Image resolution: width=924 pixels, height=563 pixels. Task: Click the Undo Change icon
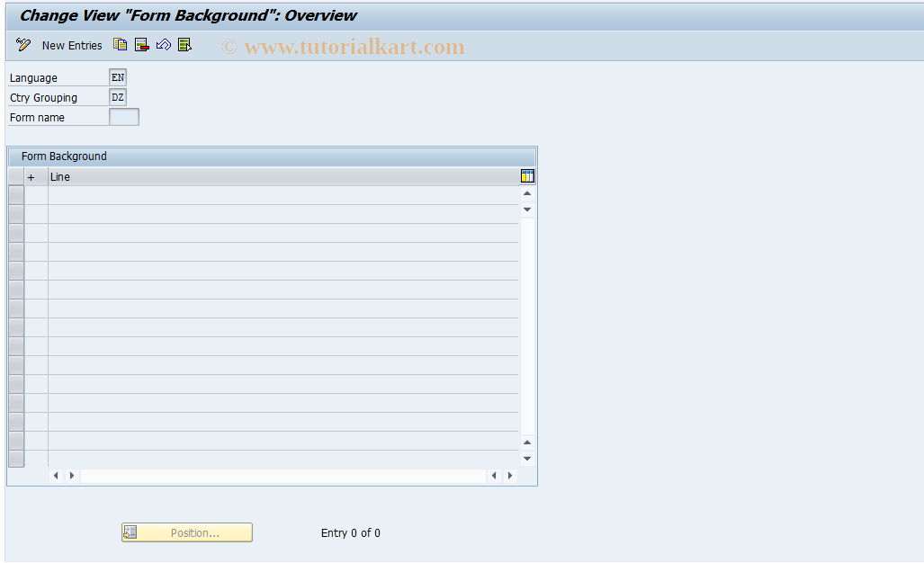(163, 45)
